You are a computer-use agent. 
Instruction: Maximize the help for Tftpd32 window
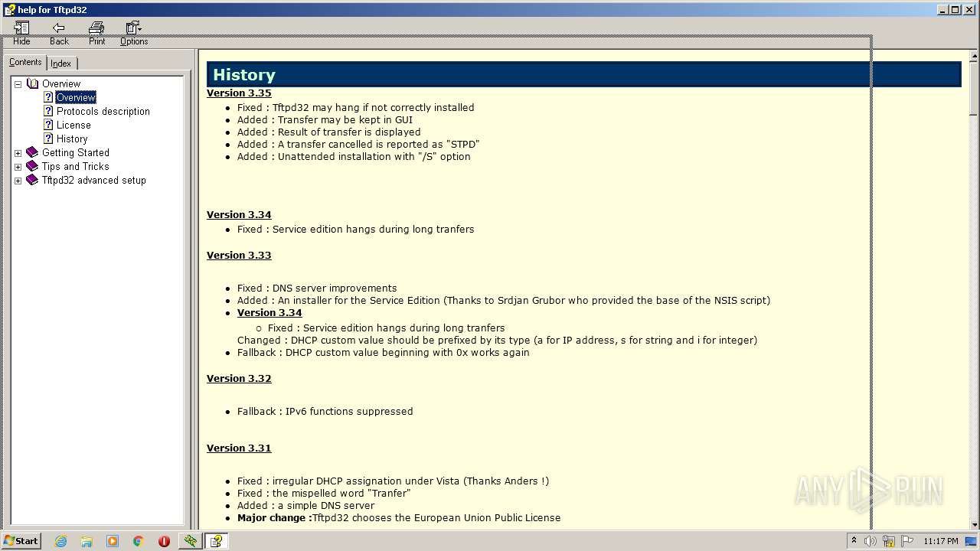pos(955,9)
